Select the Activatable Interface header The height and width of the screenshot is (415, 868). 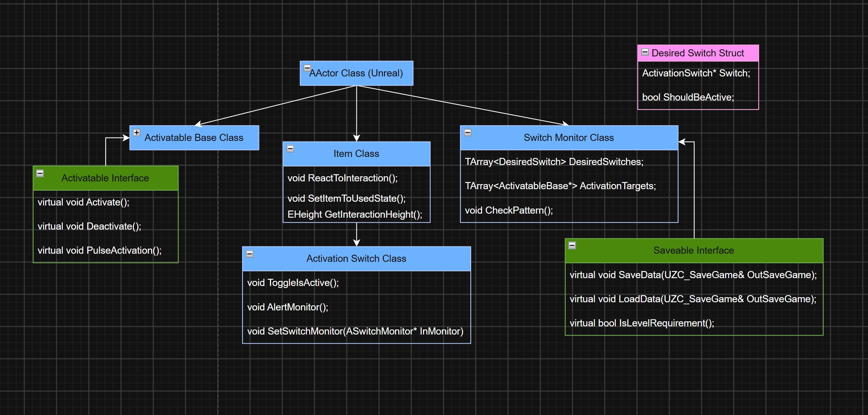click(x=106, y=178)
